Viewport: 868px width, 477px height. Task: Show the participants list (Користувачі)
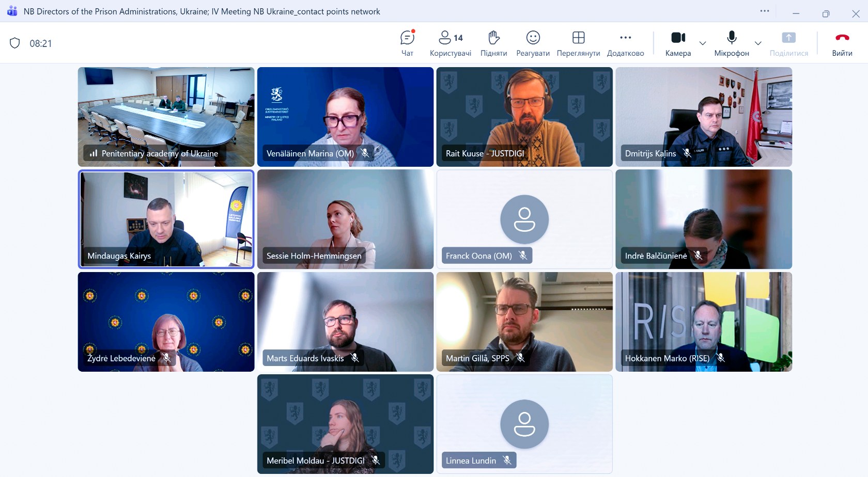coord(450,43)
